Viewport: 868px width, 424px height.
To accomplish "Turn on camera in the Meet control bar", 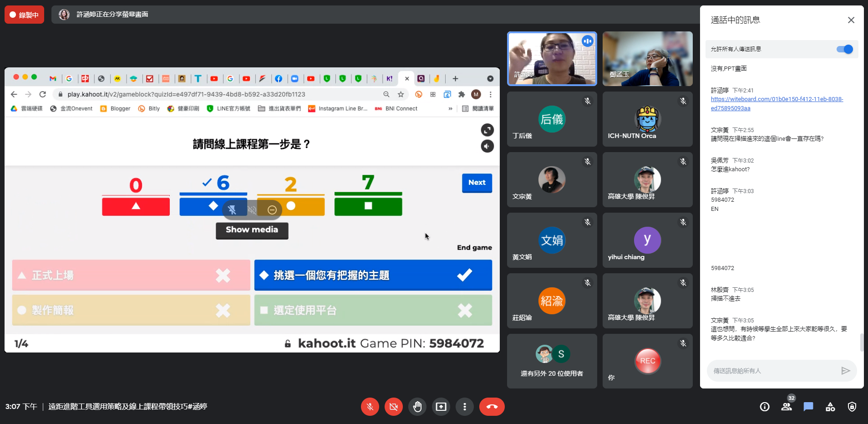I will [x=394, y=407].
